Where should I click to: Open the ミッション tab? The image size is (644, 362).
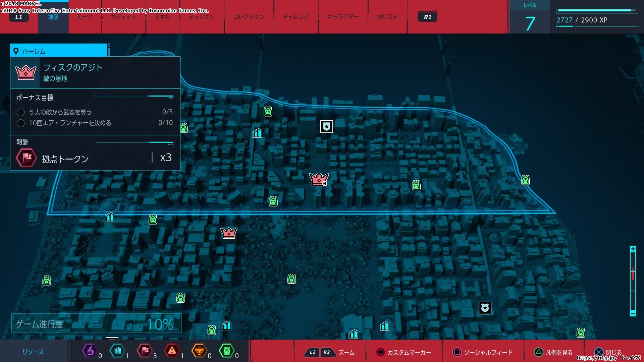pos(201,17)
